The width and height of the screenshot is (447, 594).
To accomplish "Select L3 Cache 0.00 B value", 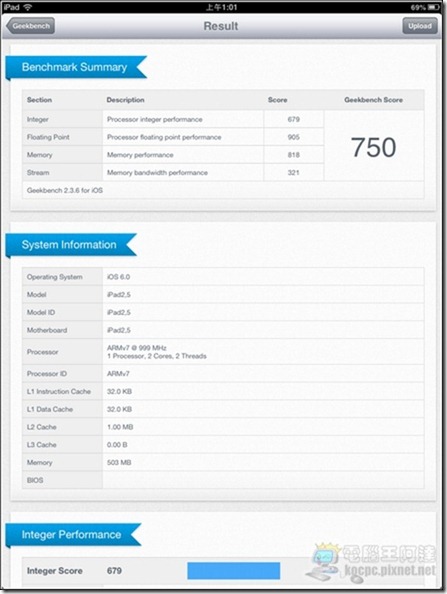I will pos(117,445).
